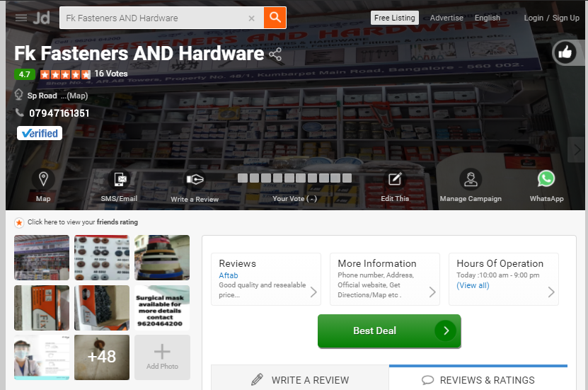588x390 pixels.
Task: Click here to view friends rating link
Action: pos(83,222)
